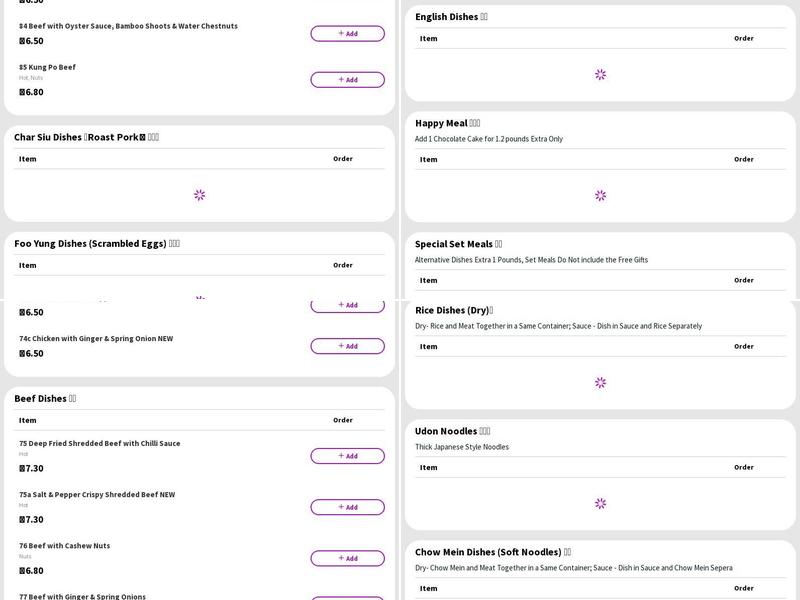This screenshot has height=600, width=800.
Task: Select the Beef Dishes section heading
Action: click(x=45, y=398)
